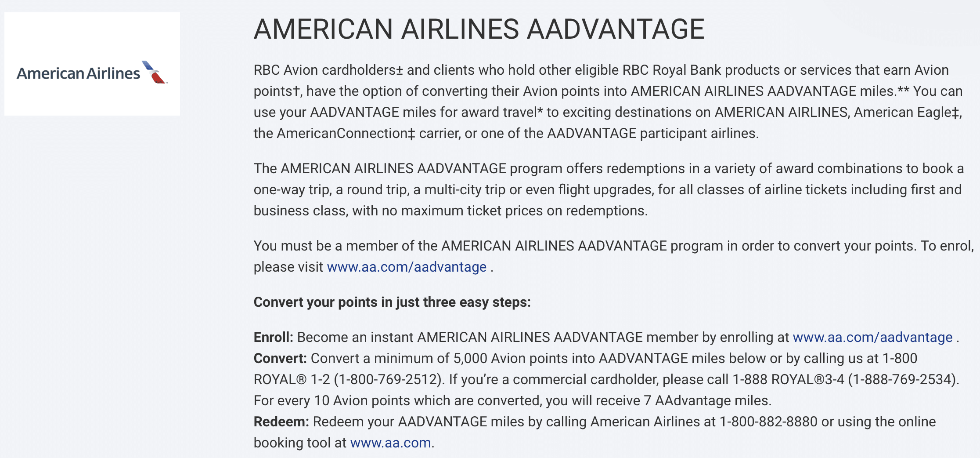This screenshot has width=980, height=458.
Task: Click the bold "Redeem:" step label
Action: [281, 422]
